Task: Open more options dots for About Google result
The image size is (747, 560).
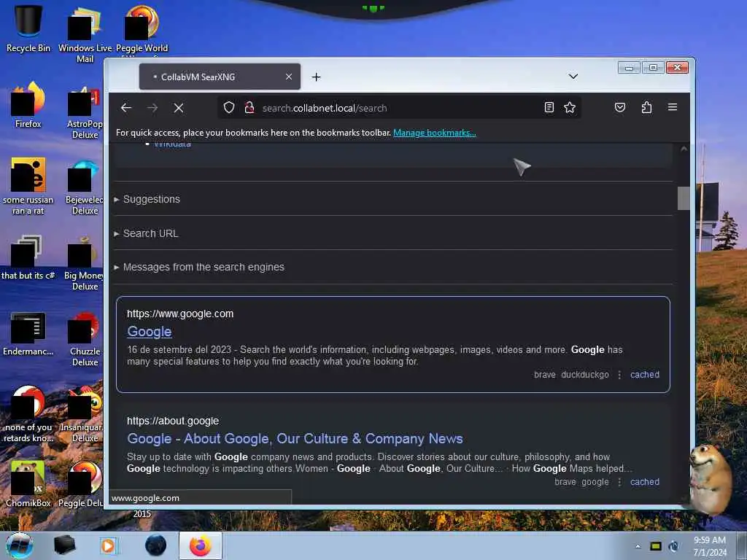Action: 619,482
